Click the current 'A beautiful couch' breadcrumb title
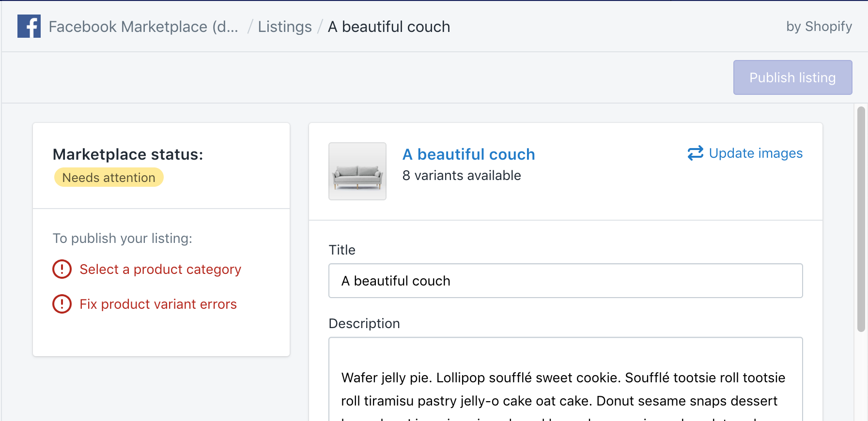The width and height of the screenshot is (868, 421). [x=389, y=27]
